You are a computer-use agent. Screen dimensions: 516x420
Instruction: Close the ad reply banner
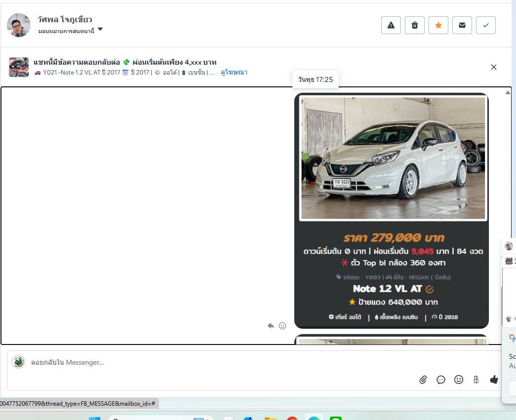(x=494, y=67)
